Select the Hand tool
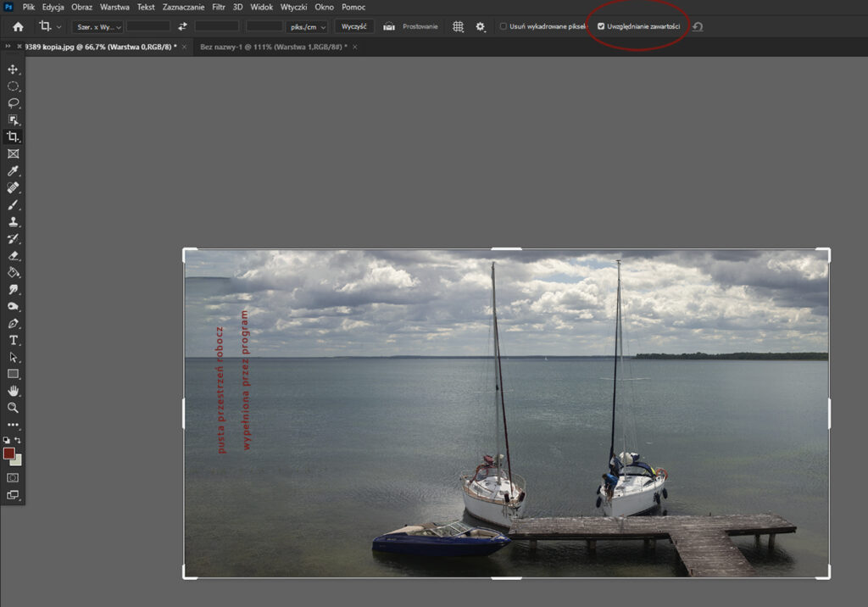This screenshot has width=868, height=607. click(x=12, y=391)
